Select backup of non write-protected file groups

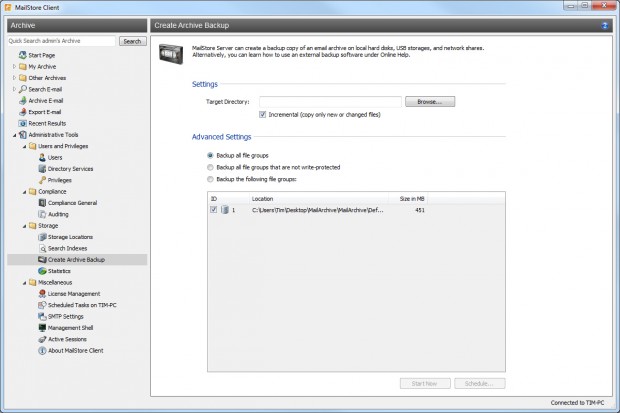[x=210, y=167]
